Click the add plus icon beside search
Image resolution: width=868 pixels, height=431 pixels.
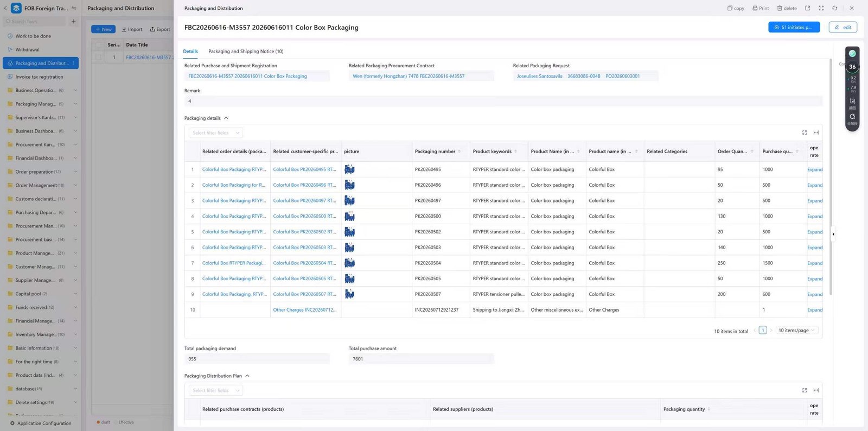(73, 21)
